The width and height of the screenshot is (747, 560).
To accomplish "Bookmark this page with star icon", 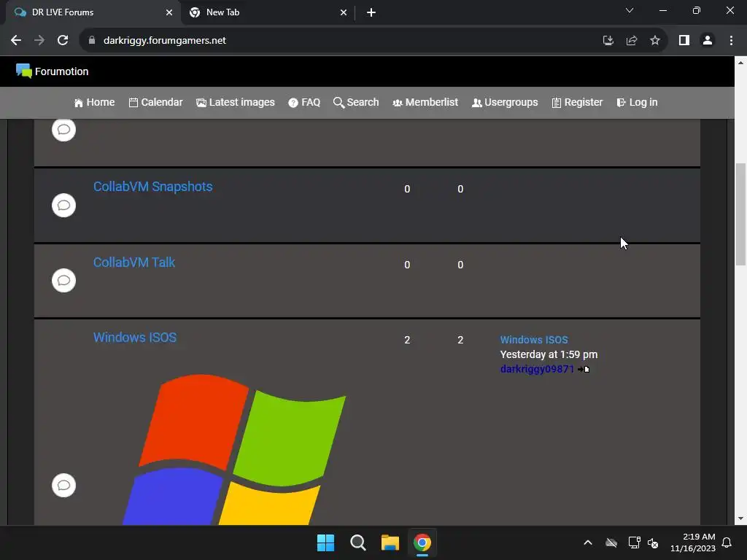I will click(x=655, y=41).
